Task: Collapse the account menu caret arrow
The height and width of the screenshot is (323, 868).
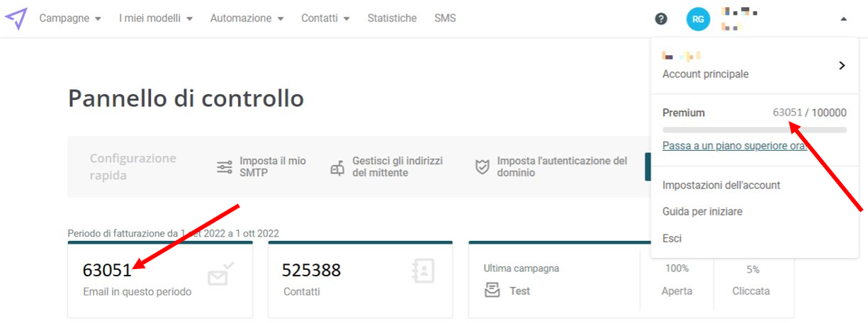Action: [843, 19]
